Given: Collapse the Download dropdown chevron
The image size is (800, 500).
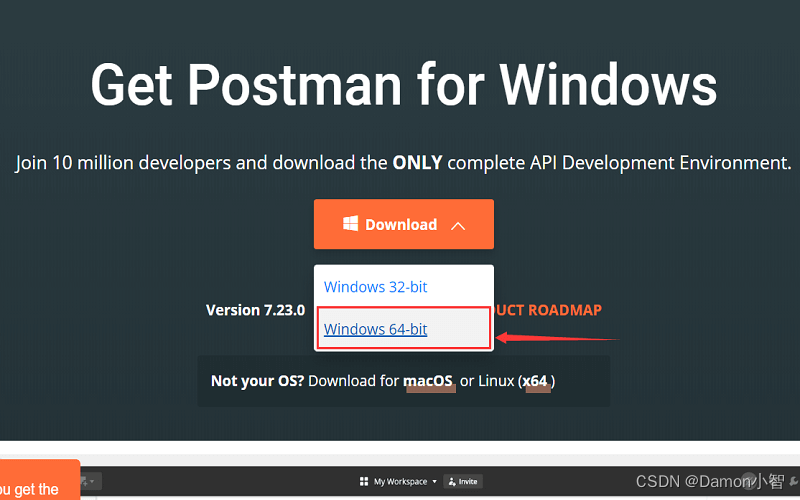Looking at the screenshot, I should [x=458, y=226].
